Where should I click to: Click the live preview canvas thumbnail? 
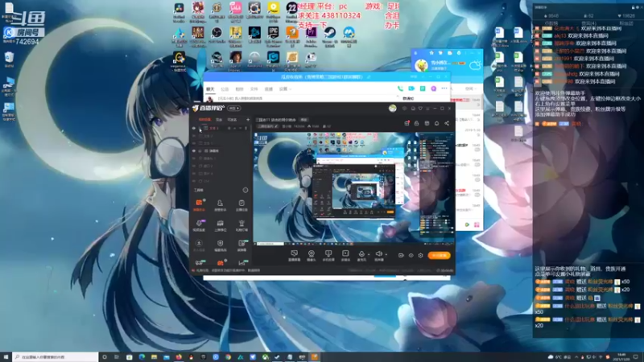pos(354,188)
